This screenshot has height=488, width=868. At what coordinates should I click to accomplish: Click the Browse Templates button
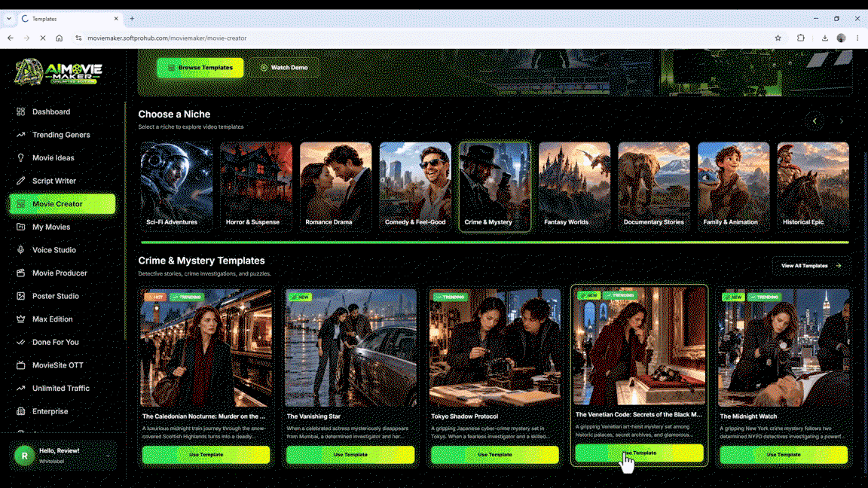200,68
